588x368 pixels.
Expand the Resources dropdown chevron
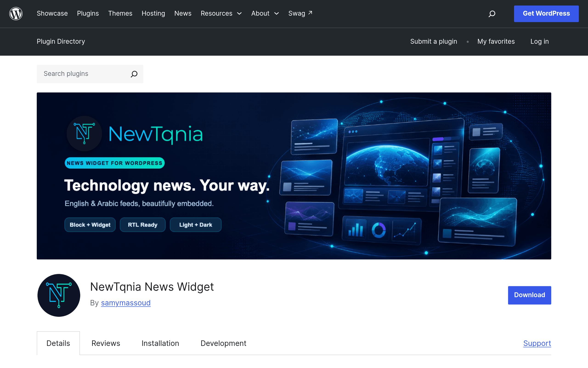[x=239, y=14]
